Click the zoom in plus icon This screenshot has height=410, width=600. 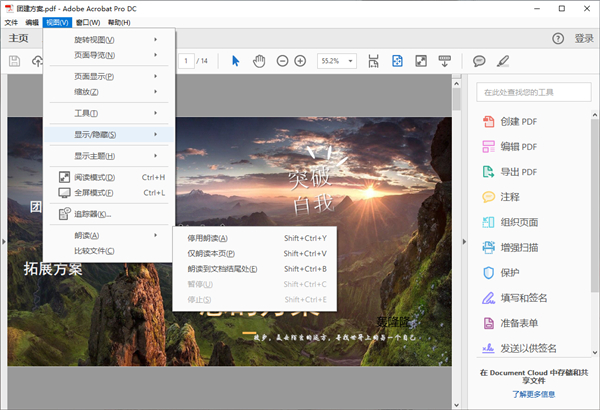coord(300,61)
